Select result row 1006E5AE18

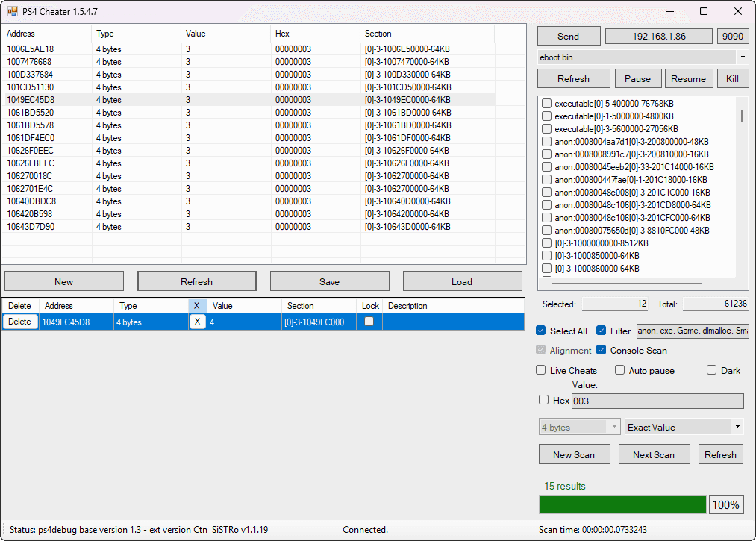click(249, 49)
